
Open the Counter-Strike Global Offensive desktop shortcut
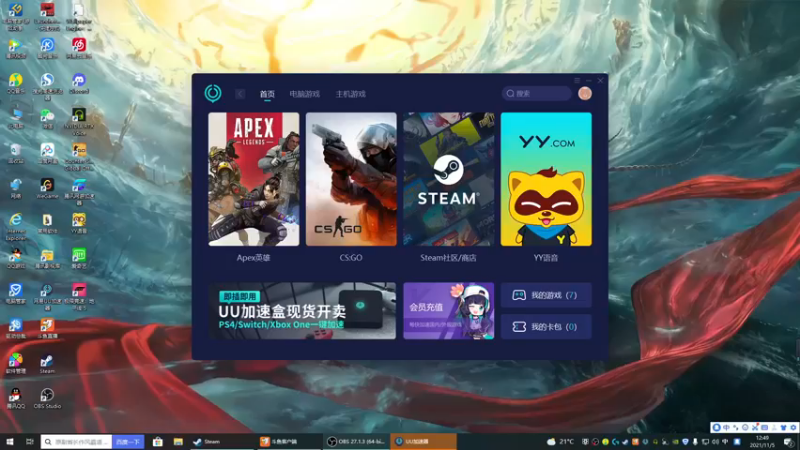click(79, 156)
